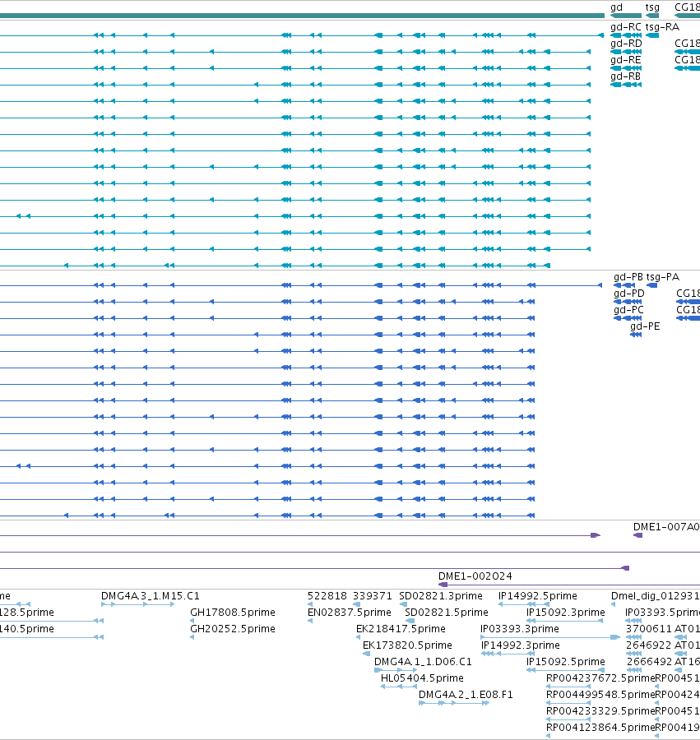Viewport: 700px width, 740px height.
Task: Click the RP004123864.5prime EST label
Action: (x=600, y=728)
